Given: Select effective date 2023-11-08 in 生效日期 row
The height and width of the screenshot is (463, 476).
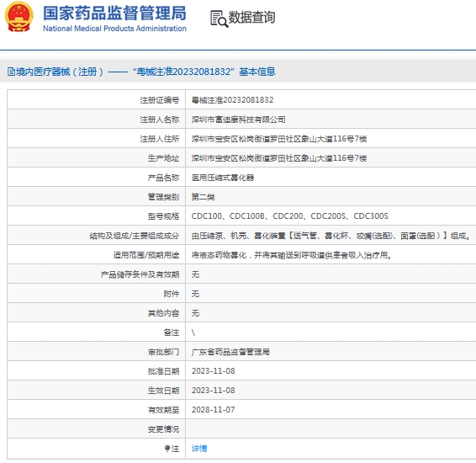Looking at the screenshot, I should coord(213,391).
